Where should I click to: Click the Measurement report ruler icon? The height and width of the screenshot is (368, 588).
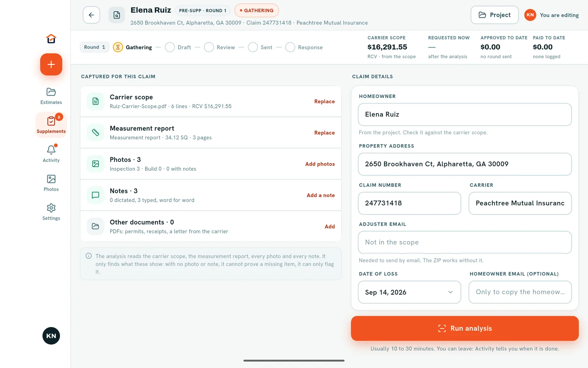[96, 132]
